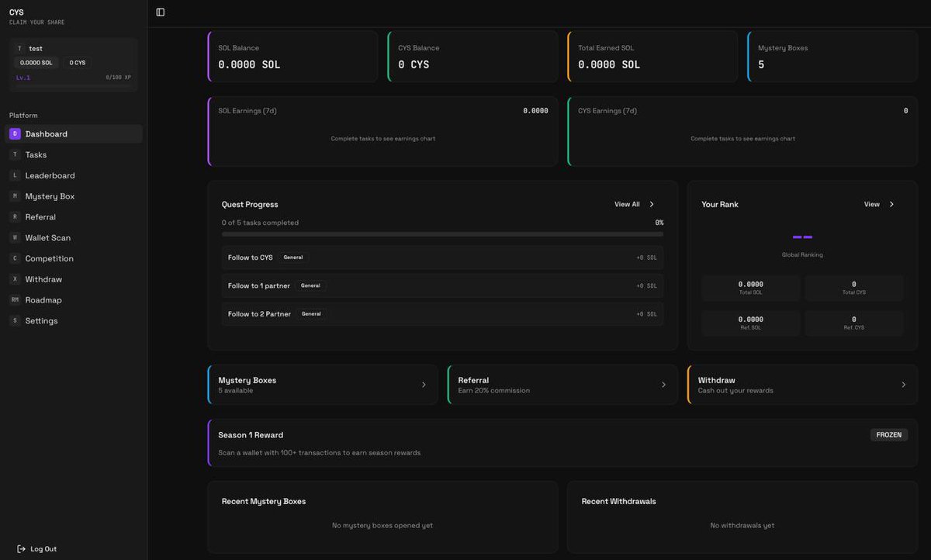931x560 pixels.
Task: Click the Leaderboard 'L' icon badge
Action: click(15, 175)
